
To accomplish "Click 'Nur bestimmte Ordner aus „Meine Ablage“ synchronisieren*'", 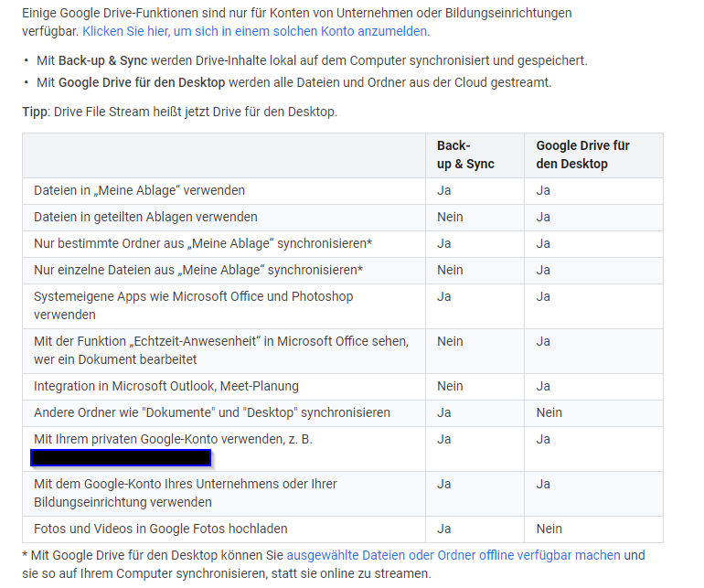I will (x=203, y=243).
